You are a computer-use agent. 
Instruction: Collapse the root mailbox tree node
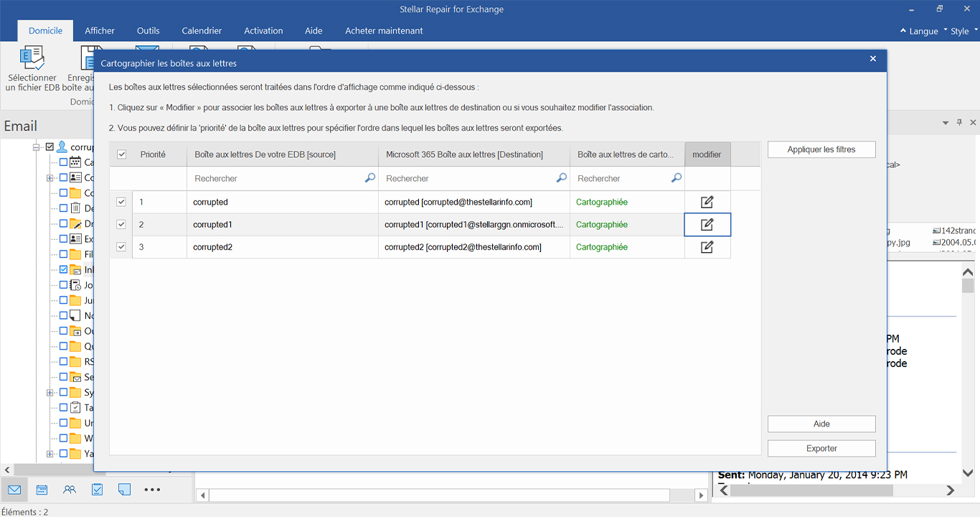(x=36, y=147)
